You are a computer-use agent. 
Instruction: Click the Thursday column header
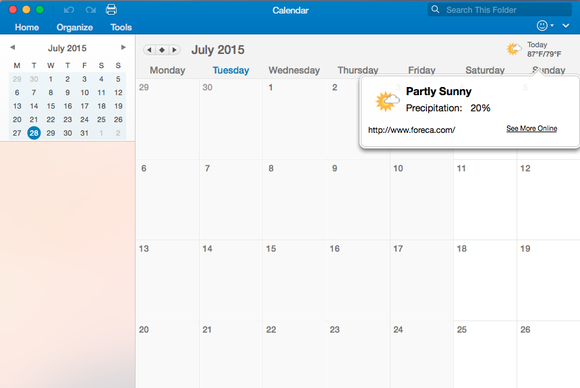358,70
